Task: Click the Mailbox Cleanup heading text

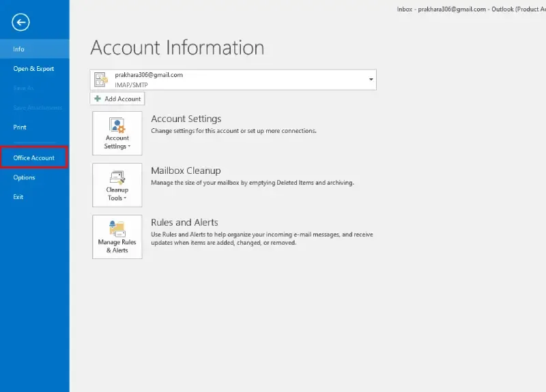Action: tap(186, 171)
